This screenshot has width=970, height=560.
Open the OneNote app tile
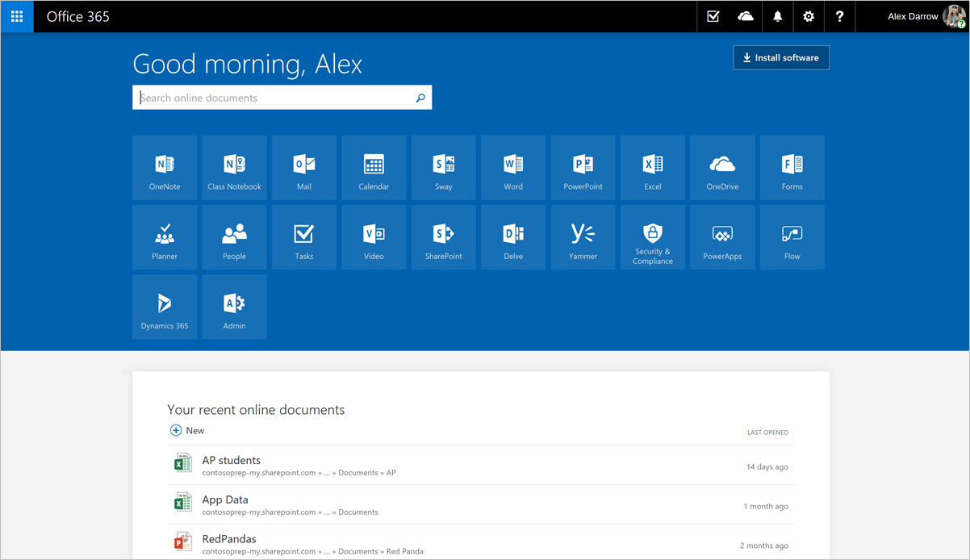(x=165, y=168)
